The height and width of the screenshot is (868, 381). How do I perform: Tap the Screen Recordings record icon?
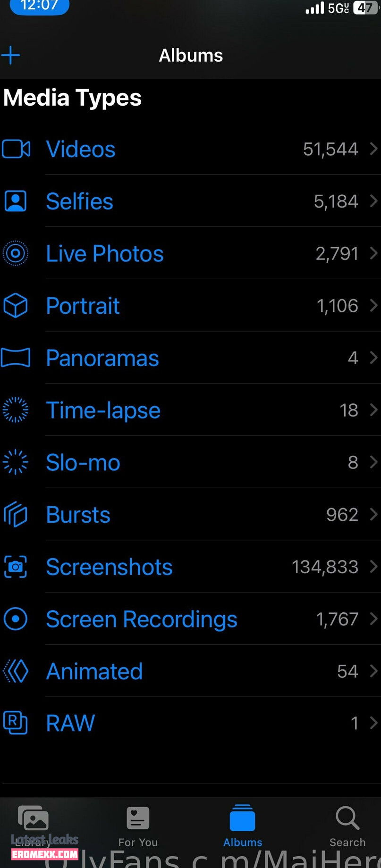click(16, 618)
